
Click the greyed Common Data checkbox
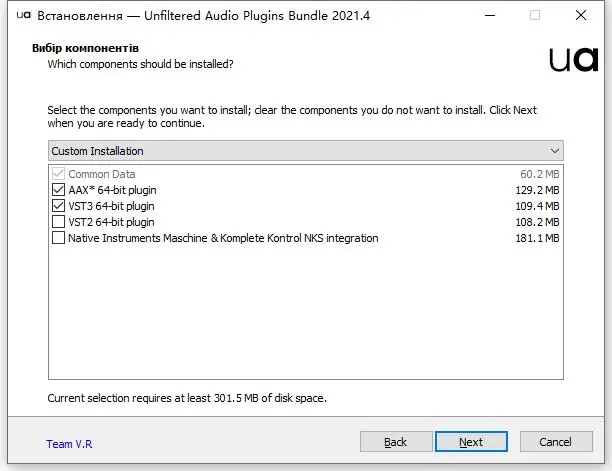click(x=59, y=174)
